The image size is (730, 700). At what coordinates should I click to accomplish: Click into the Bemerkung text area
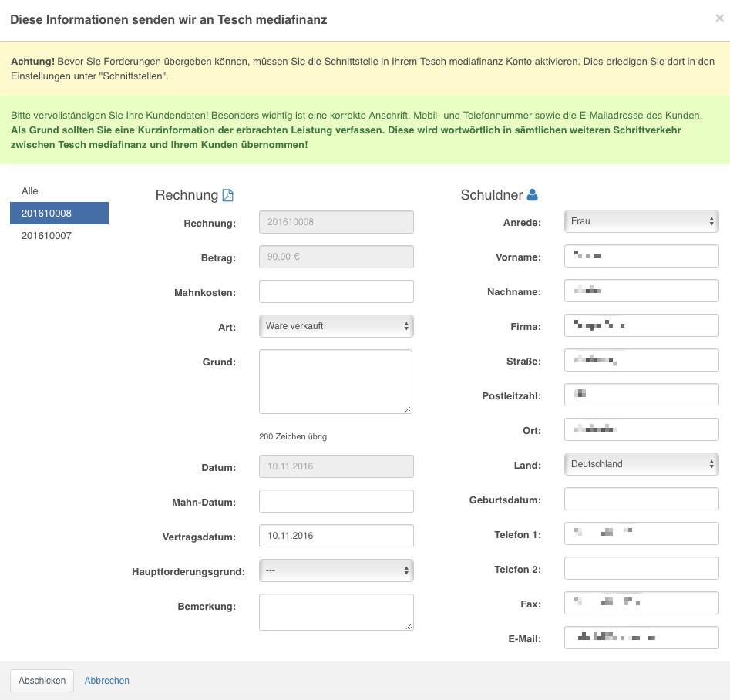336,612
